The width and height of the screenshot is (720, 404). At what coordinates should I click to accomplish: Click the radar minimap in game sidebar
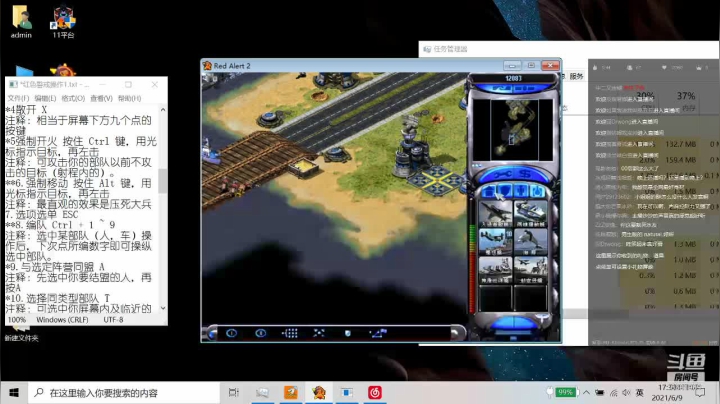click(513, 129)
